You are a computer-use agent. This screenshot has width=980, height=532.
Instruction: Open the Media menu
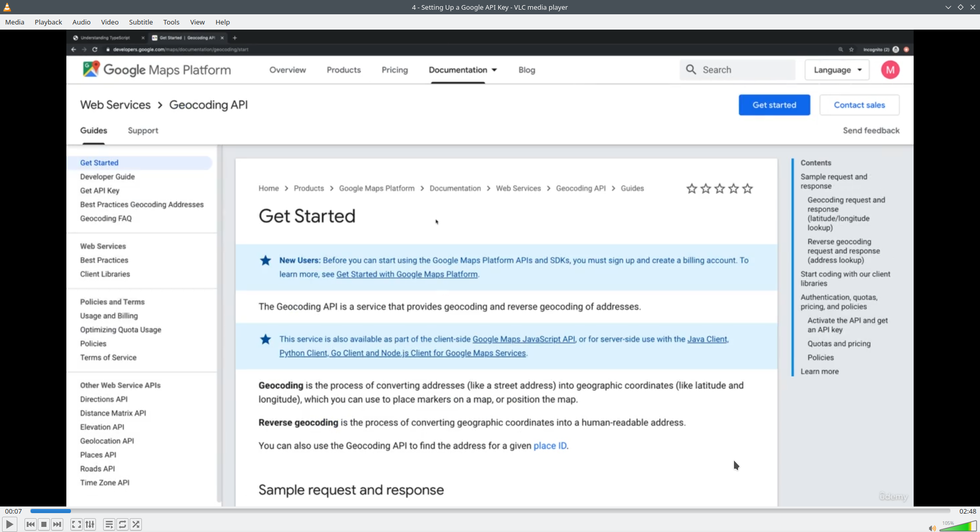coord(15,22)
